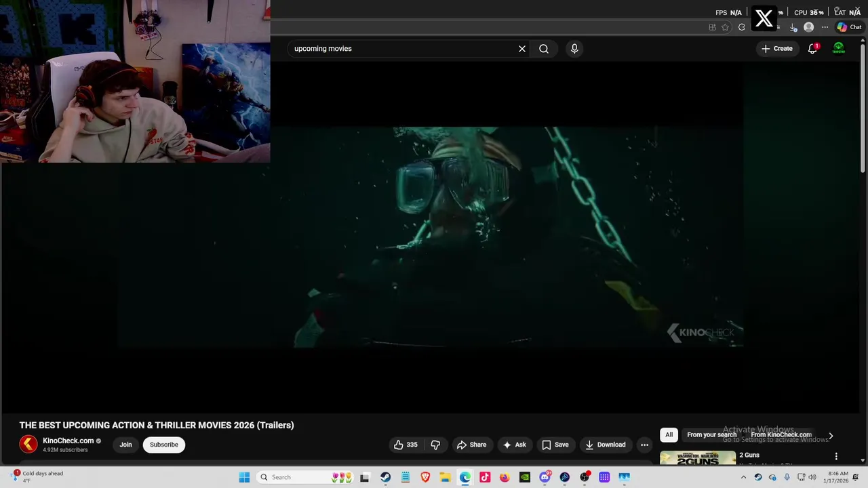Open the Edge split screen icon
This screenshot has width=868, height=488.
pos(712,27)
